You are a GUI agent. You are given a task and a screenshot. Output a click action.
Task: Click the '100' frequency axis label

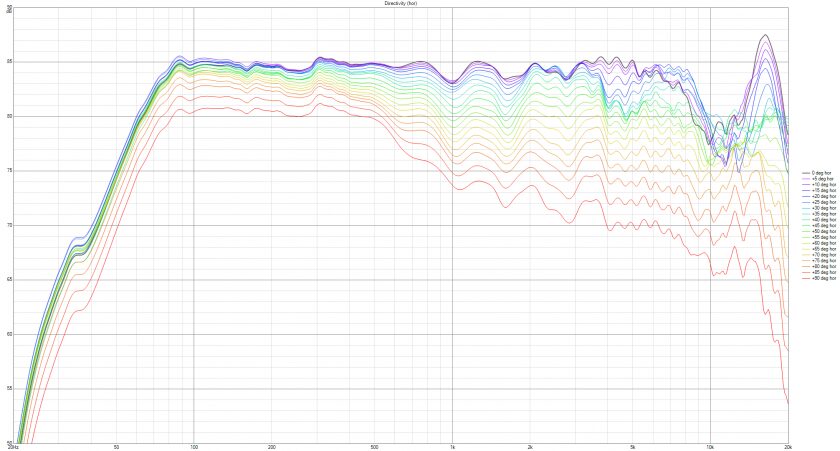point(194,447)
